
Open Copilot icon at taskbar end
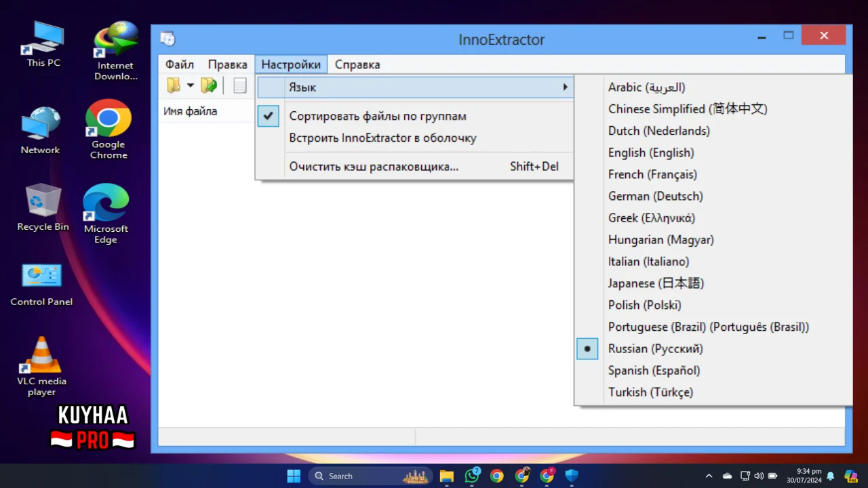[x=851, y=476]
